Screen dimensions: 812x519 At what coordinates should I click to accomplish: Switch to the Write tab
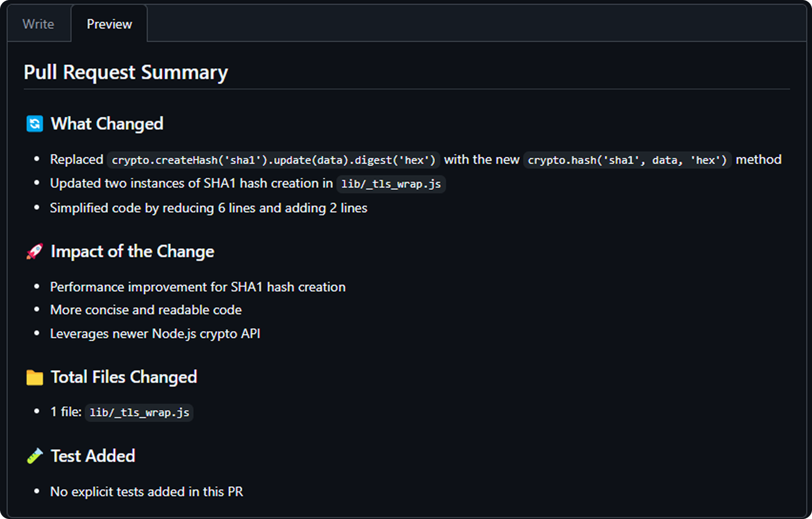tap(38, 24)
